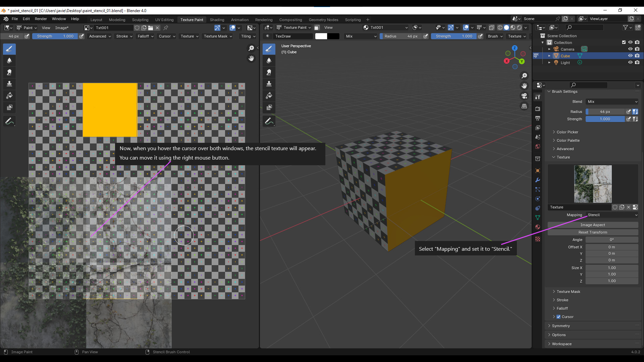The height and width of the screenshot is (362, 644).
Task: Toggle Light visibility eye in outliner
Action: click(x=630, y=62)
